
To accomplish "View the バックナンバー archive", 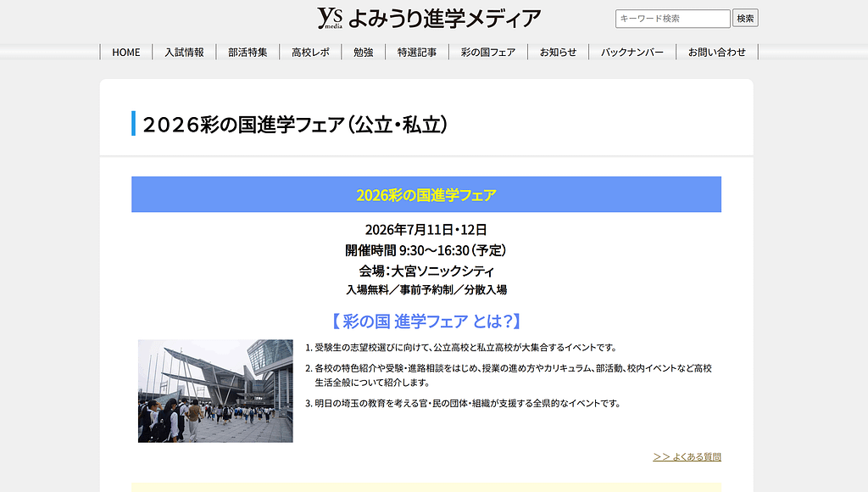I will pyautogui.click(x=632, y=53).
